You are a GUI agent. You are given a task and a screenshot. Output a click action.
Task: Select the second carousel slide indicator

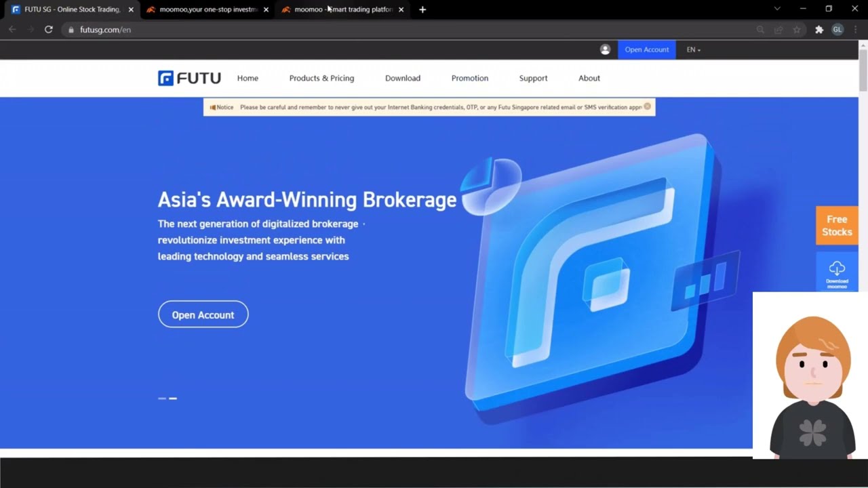pos(173,399)
